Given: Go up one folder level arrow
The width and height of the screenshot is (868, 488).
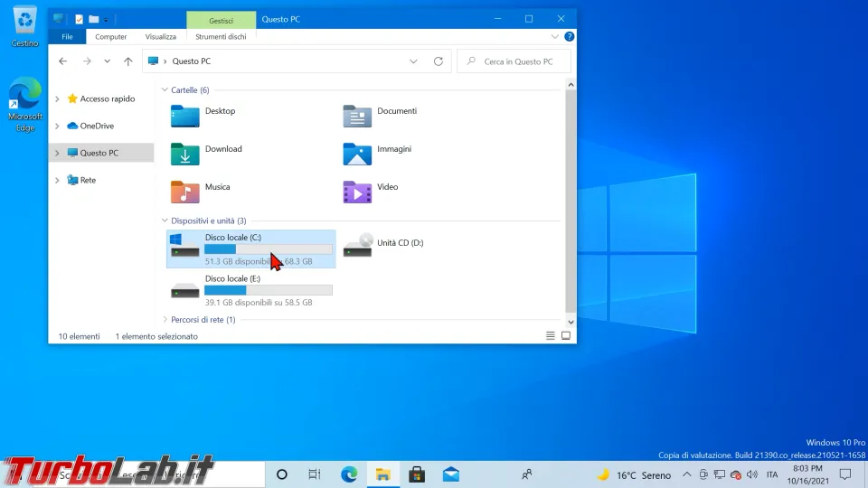Looking at the screenshot, I should [x=128, y=61].
